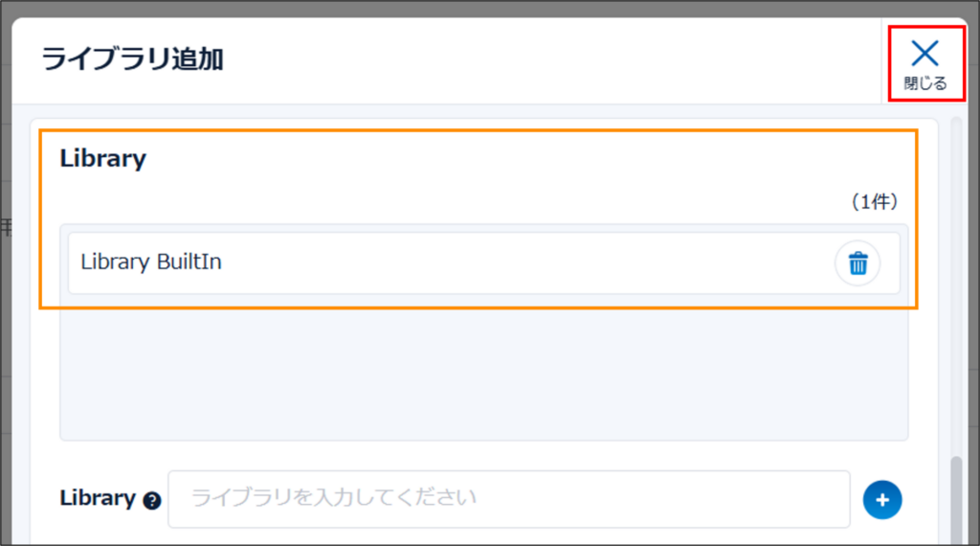Viewport: 980px width, 546px height.
Task: Delete the Library BuiltIn entry with trash icon
Action: pyautogui.click(x=857, y=263)
